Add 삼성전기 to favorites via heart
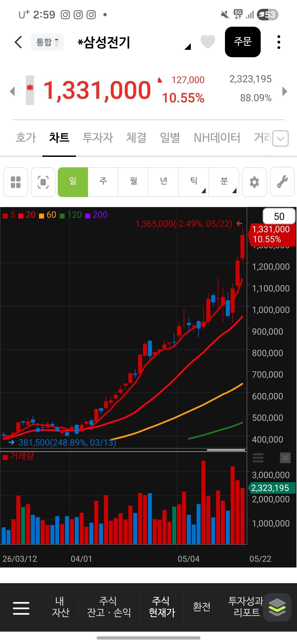The image size is (297, 644). [x=208, y=42]
